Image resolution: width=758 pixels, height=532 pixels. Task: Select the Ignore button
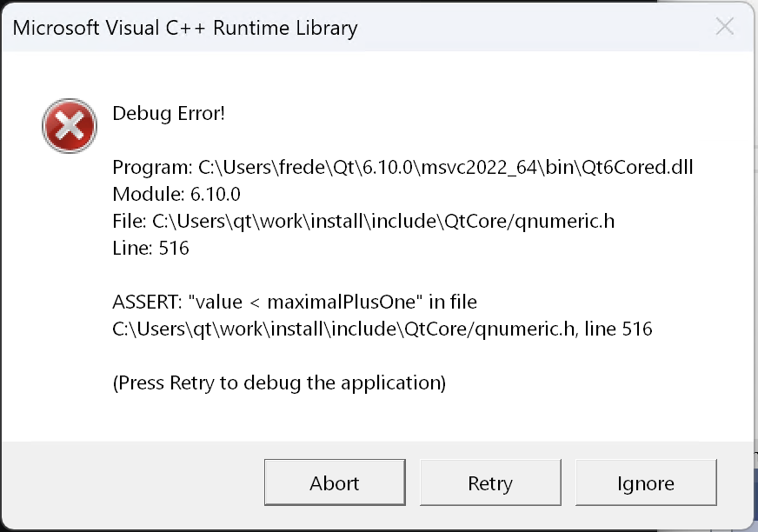click(x=646, y=482)
